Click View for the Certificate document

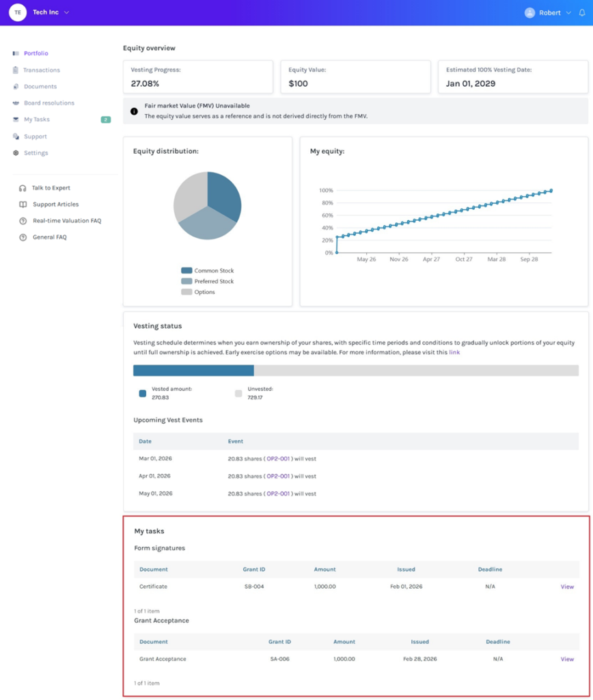pos(567,587)
